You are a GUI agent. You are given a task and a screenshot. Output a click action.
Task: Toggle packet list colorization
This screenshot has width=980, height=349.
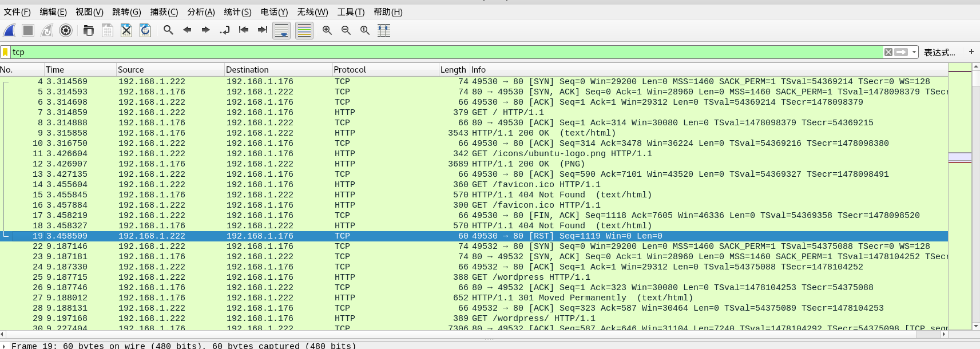point(304,30)
